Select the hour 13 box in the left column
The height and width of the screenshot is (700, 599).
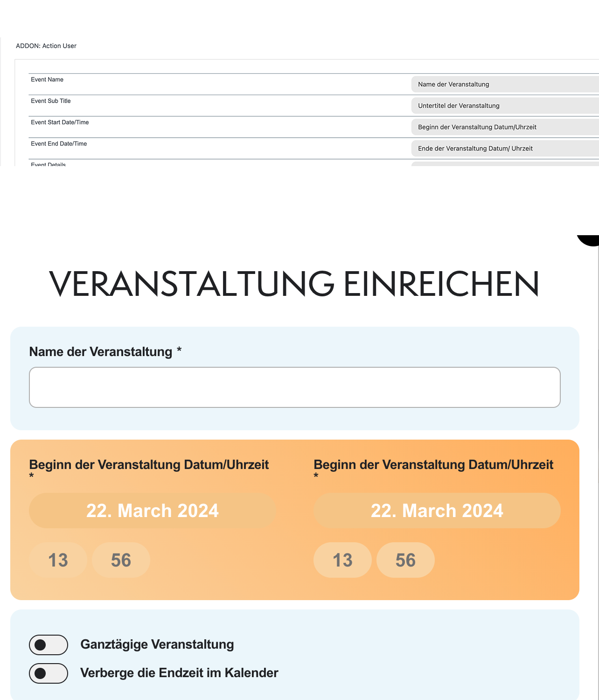[58, 560]
